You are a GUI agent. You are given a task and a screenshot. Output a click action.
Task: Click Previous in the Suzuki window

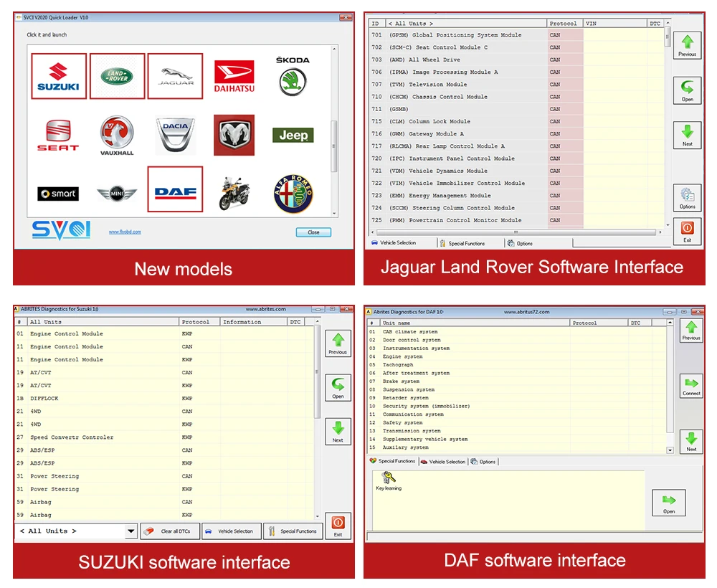[338, 344]
